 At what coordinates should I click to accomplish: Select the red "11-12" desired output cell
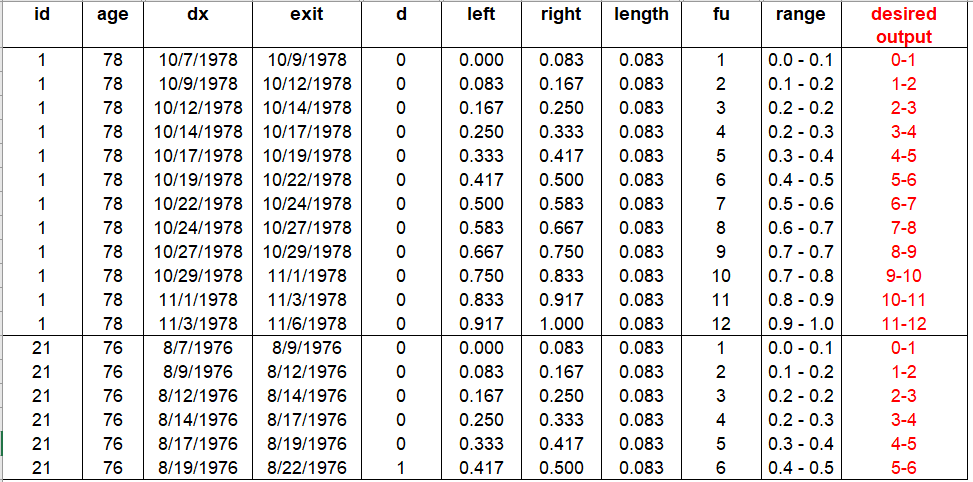coord(903,324)
